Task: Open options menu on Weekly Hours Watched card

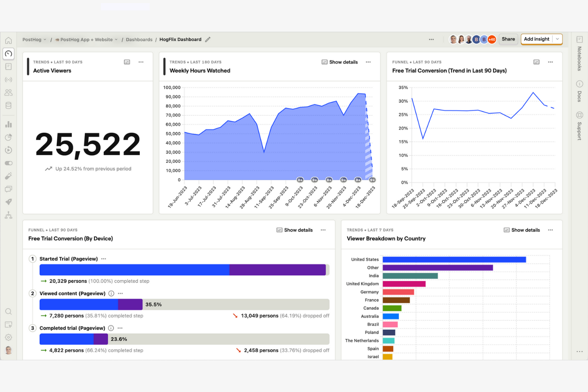Action: tap(368, 62)
